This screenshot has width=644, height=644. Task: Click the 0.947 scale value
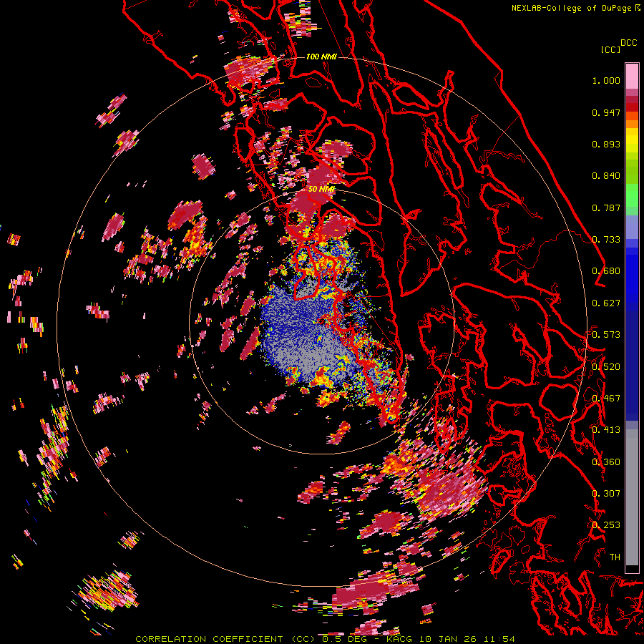click(x=606, y=112)
